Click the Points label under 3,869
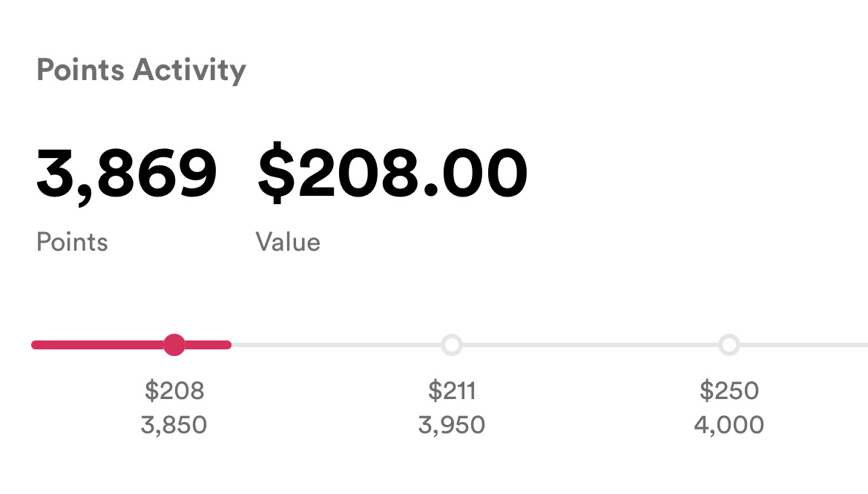Viewport: 868px width, 494px height. point(72,243)
